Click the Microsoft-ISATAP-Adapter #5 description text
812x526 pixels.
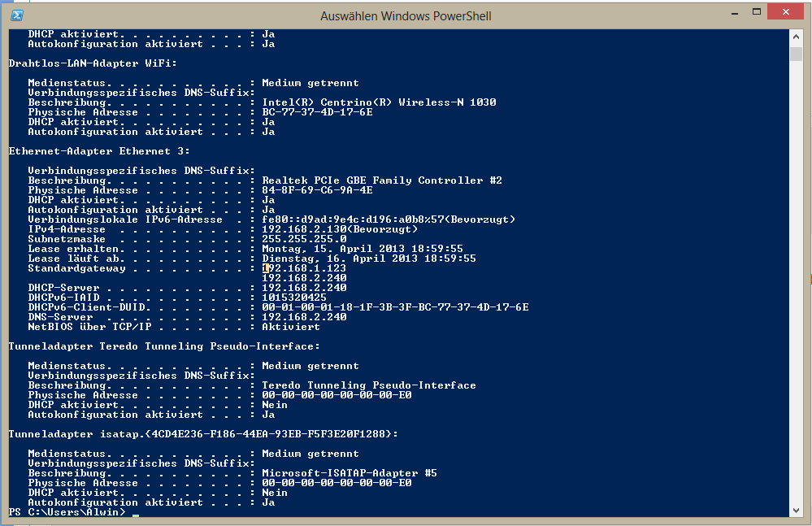coord(350,473)
